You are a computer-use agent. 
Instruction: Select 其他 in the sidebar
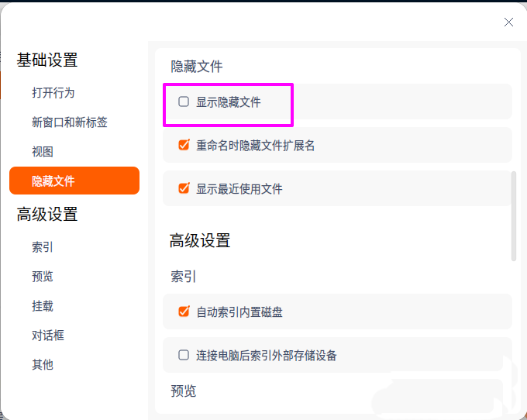pyautogui.click(x=43, y=365)
